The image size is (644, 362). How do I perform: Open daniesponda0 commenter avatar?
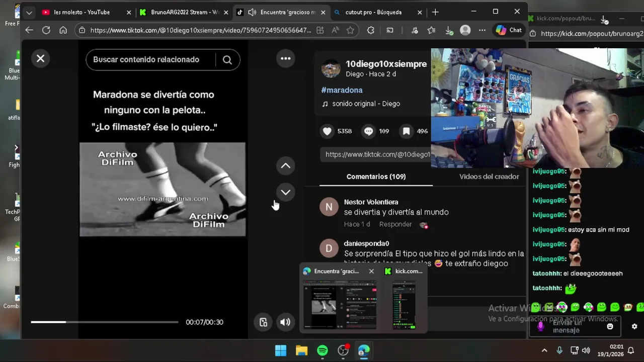[x=329, y=248]
